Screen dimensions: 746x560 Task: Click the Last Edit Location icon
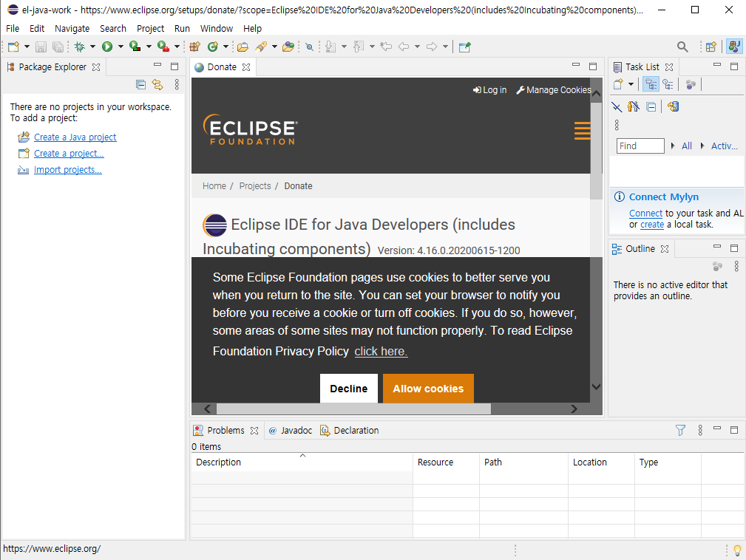point(386,47)
